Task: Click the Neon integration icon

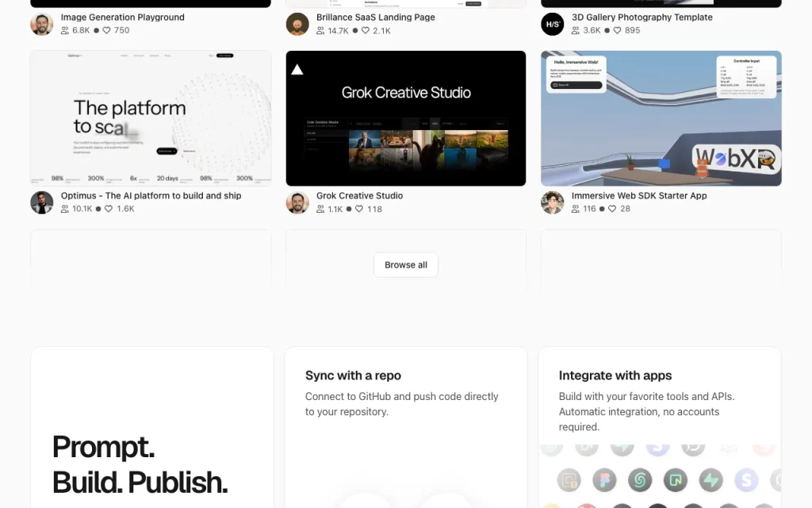Action: pyautogui.click(x=676, y=480)
